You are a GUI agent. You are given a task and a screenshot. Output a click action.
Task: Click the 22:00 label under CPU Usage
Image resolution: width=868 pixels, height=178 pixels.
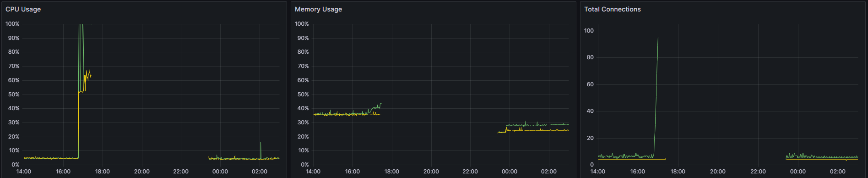(181, 172)
